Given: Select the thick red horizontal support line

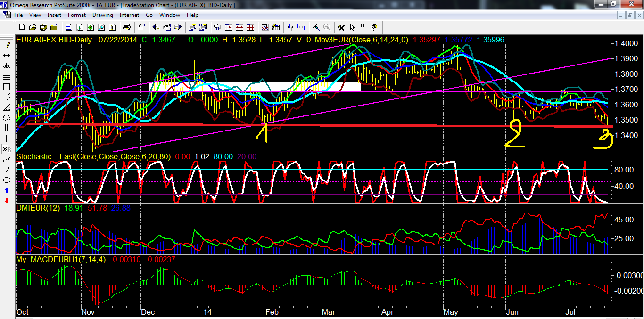Looking at the screenshot, I should [330, 126].
